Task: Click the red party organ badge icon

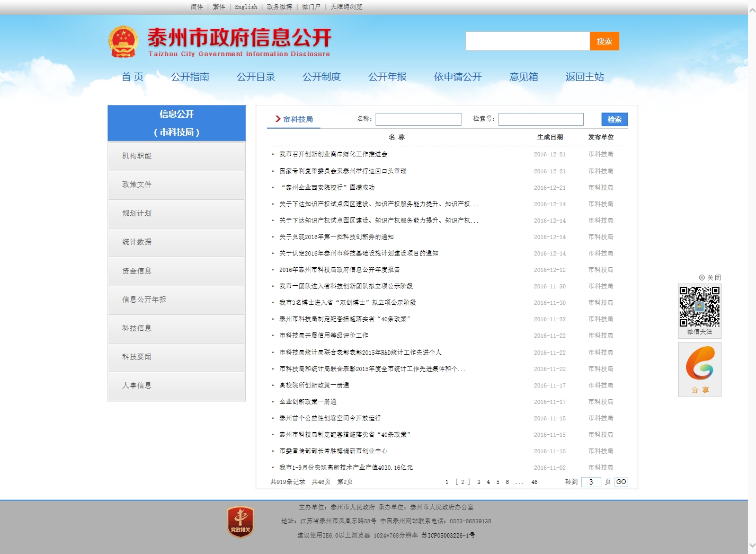Action: click(x=240, y=522)
